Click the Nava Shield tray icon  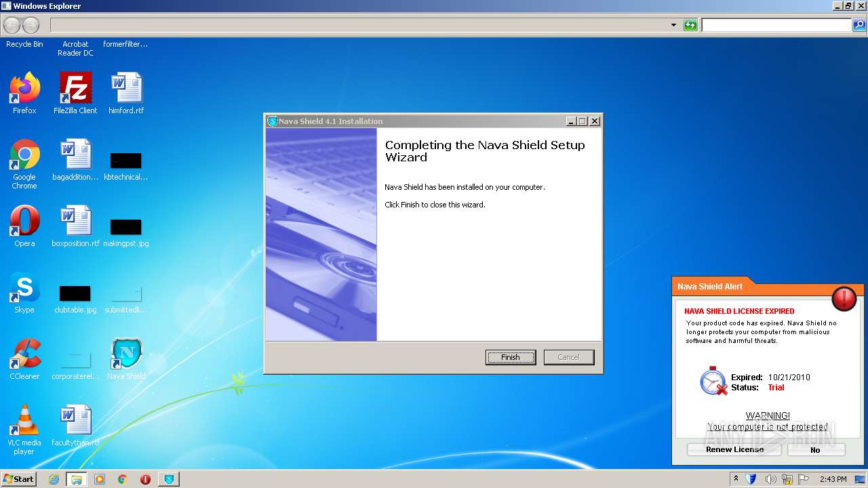[751, 479]
